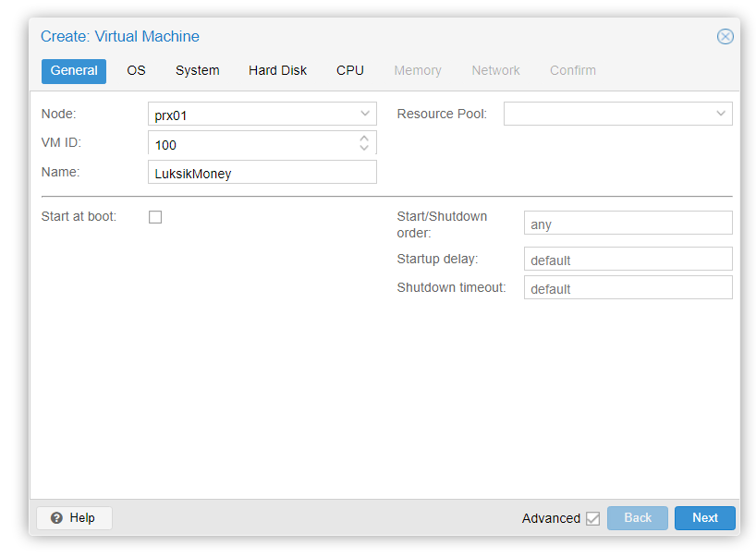Switch to the OS tab
This screenshot has height=557, width=756.
point(136,71)
